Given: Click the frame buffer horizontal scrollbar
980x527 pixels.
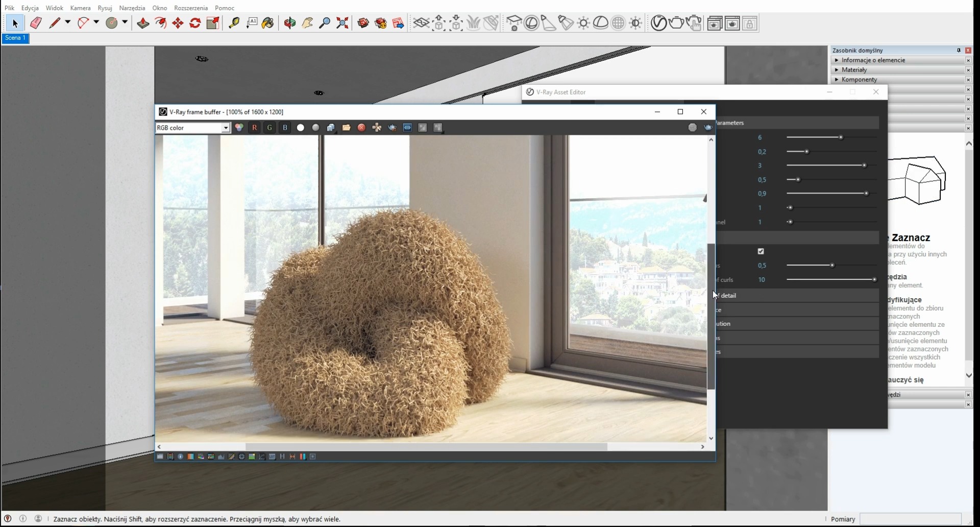Looking at the screenshot, I should click(426, 447).
